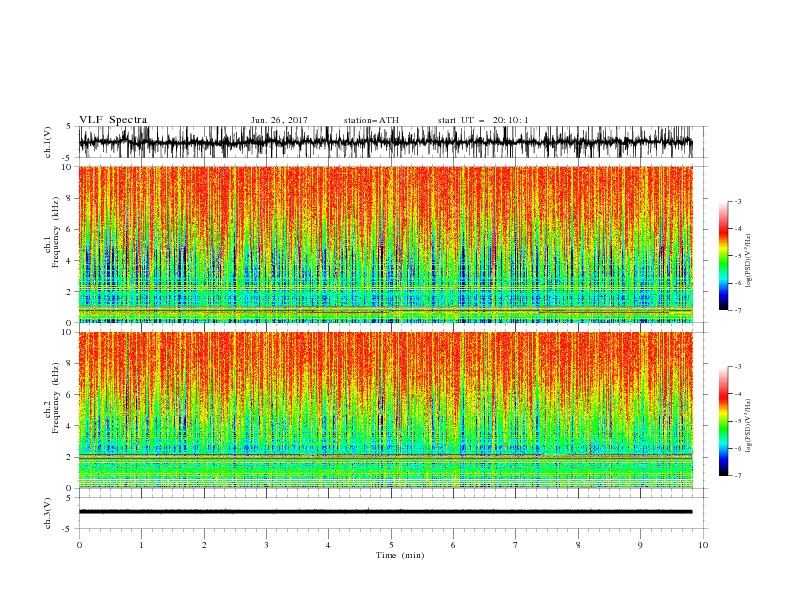Click the "5" volt tick on ch.1(V) axis
792x612 pixels.
pyautogui.click(x=70, y=127)
